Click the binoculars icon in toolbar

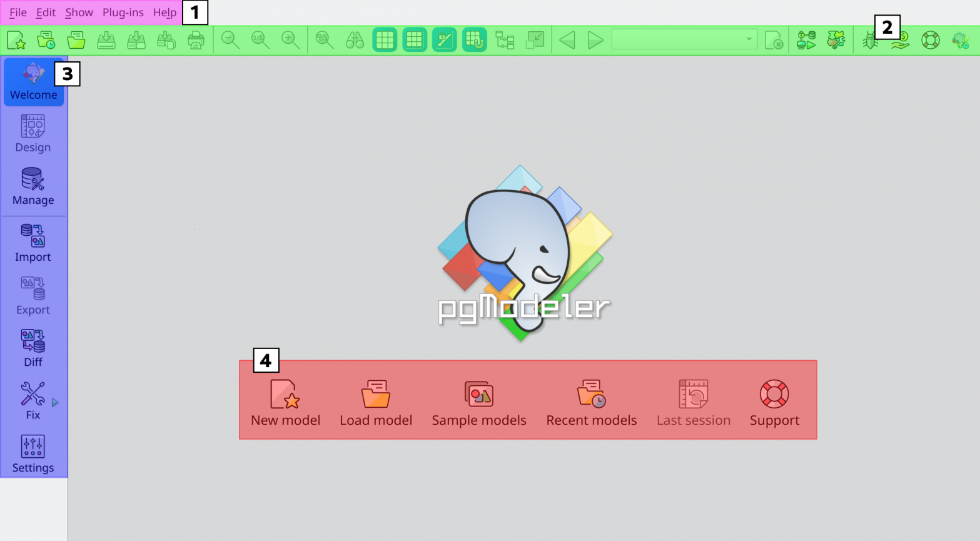(x=355, y=40)
